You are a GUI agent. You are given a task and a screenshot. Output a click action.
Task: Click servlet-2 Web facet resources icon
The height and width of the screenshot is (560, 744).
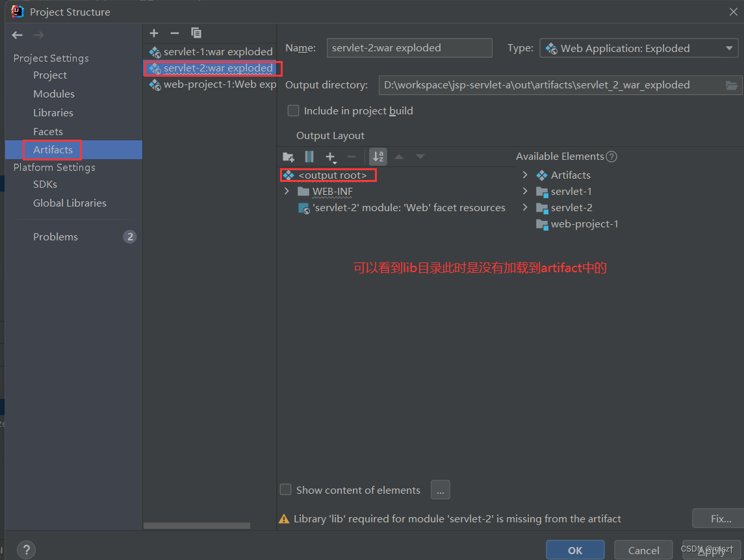point(303,209)
